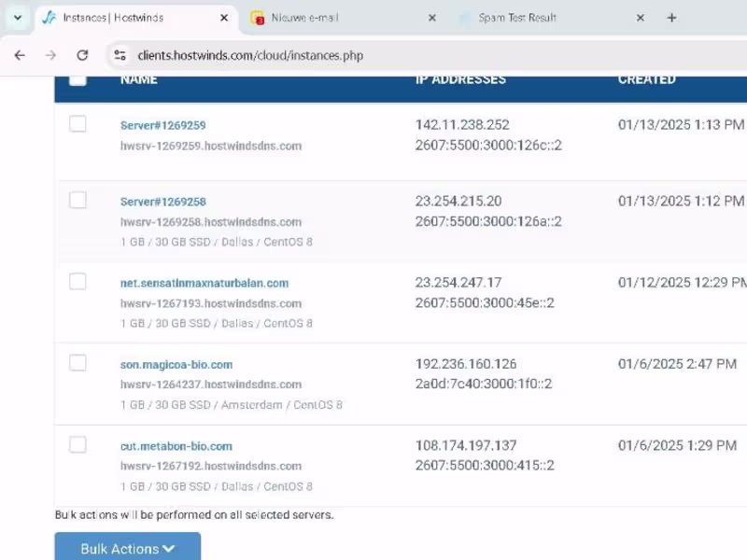Click created date 01/6/2025 1:29 PM
The image size is (747, 560).
[678, 445]
